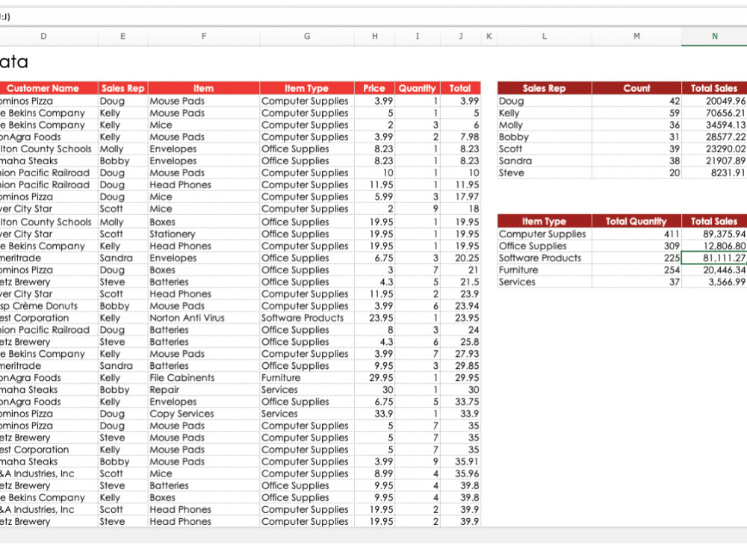Select the total cell 17.97

coord(461,196)
